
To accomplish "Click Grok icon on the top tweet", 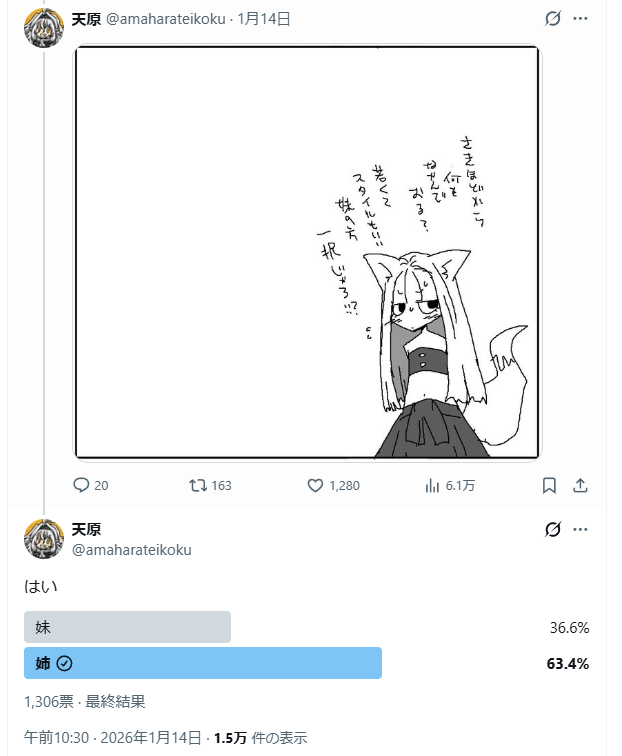I will [x=553, y=19].
